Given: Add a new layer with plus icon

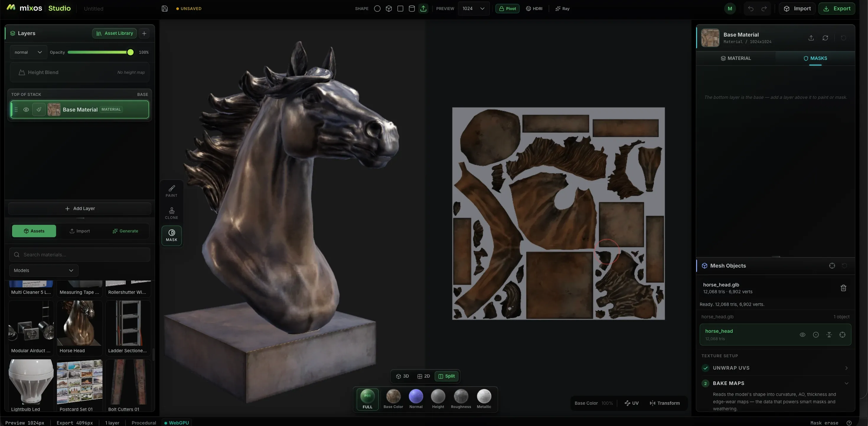Looking at the screenshot, I should click(x=144, y=33).
